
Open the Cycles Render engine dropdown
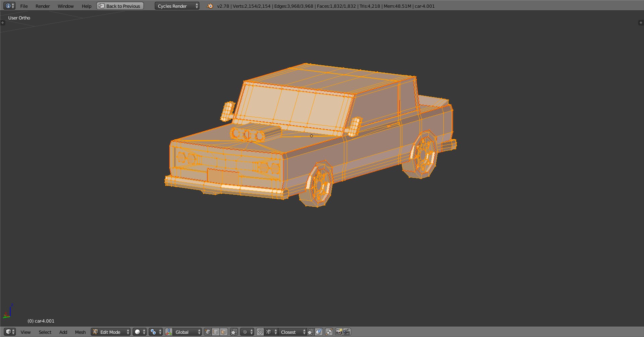pos(177,6)
